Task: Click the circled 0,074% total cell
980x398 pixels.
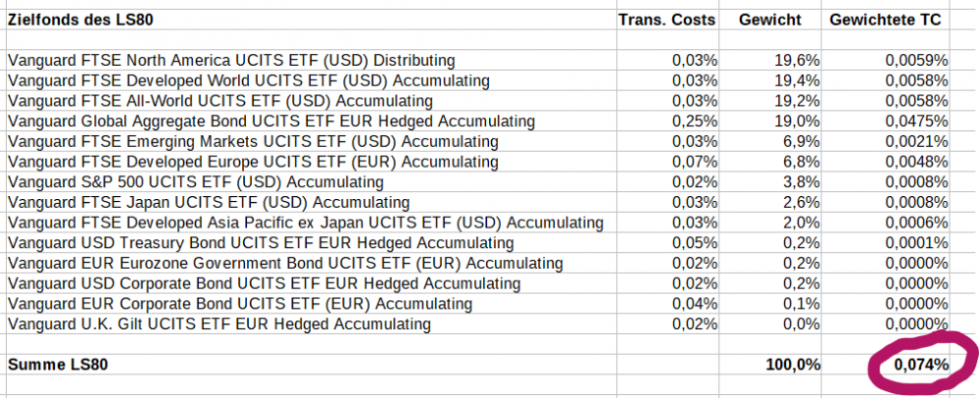Action: click(920, 365)
